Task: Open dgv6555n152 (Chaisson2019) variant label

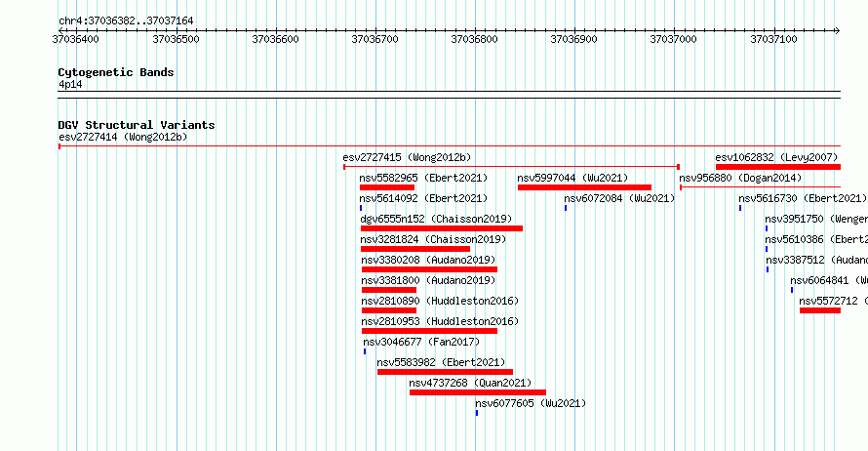Action: coord(436,219)
